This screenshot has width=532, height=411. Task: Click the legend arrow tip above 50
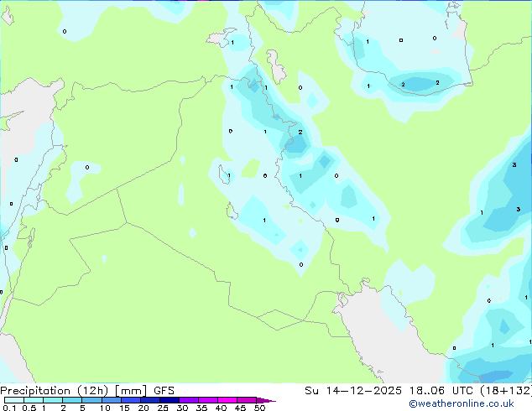(266, 400)
